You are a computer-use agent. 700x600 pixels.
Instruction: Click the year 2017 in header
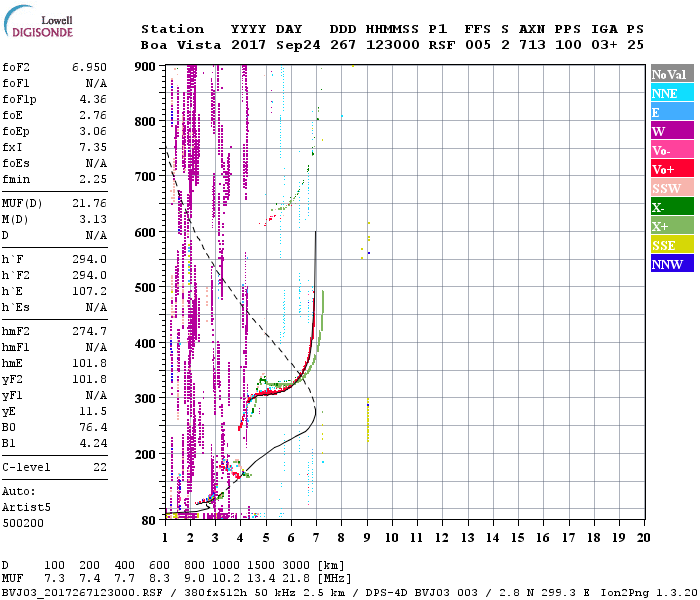tap(248, 45)
